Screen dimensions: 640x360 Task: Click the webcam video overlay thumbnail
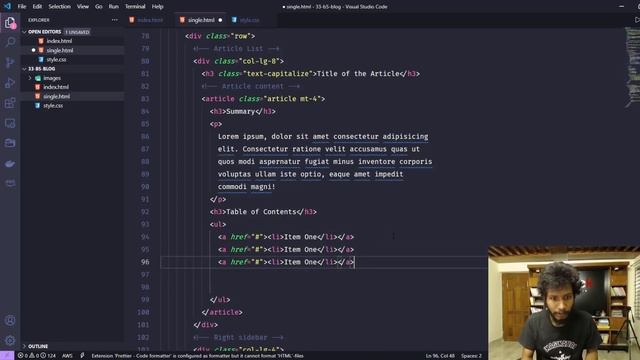coord(564,302)
